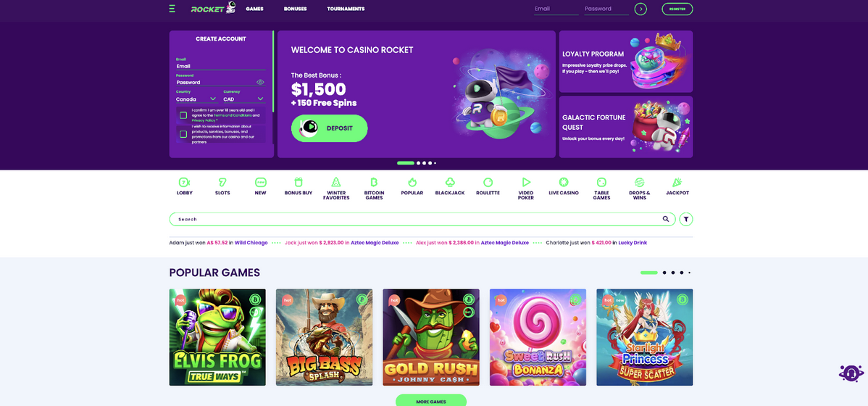Screen dimensions: 868x406
Task: Open the Tournaments menu item
Action: pos(346,9)
